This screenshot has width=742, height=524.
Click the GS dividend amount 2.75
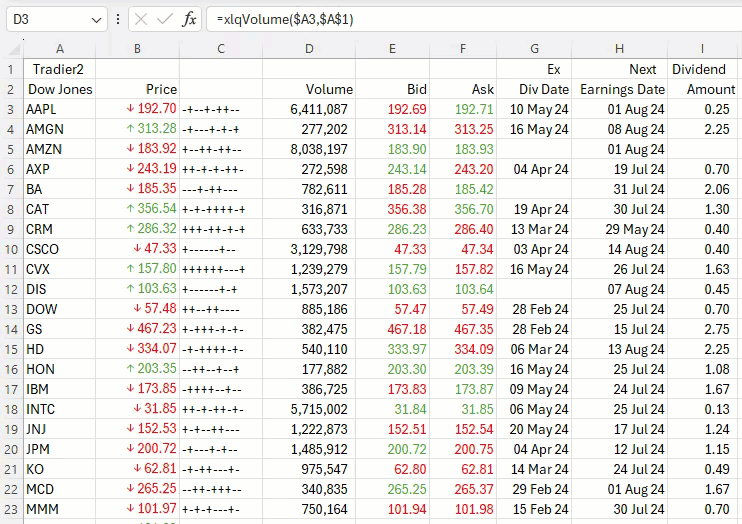click(702, 329)
